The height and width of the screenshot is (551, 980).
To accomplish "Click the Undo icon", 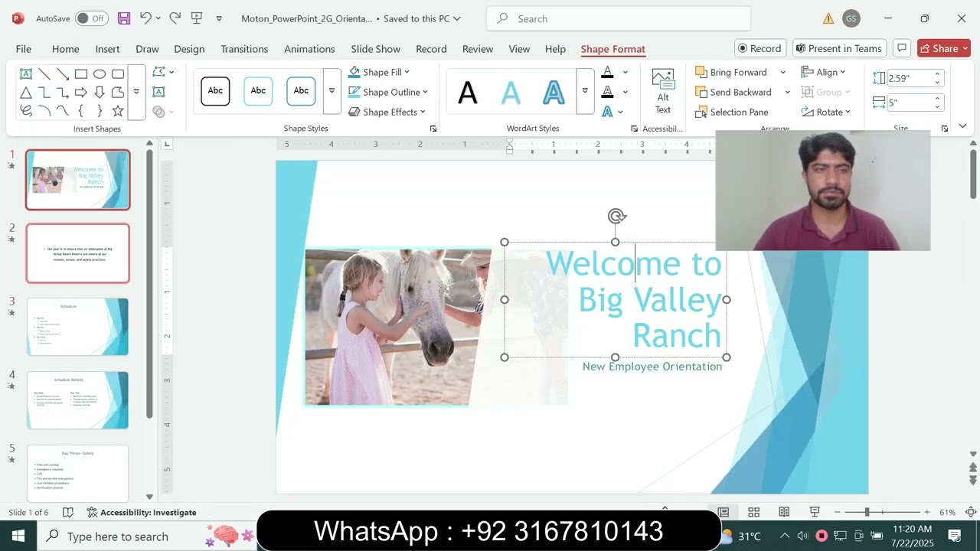I will pyautogui.click(x=145, y=18).
